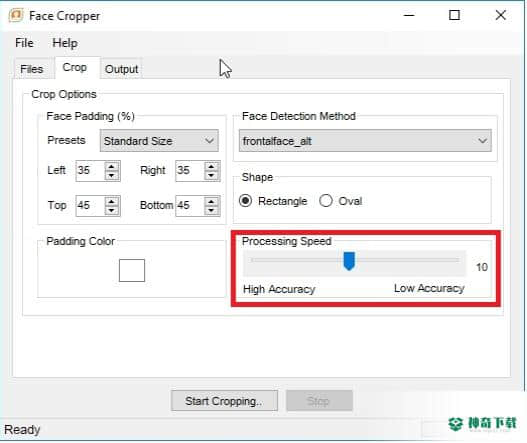Open the Help menu
The width and height of the screenshot is (527, 443).
pyautogui.click(x=65, y=43)
